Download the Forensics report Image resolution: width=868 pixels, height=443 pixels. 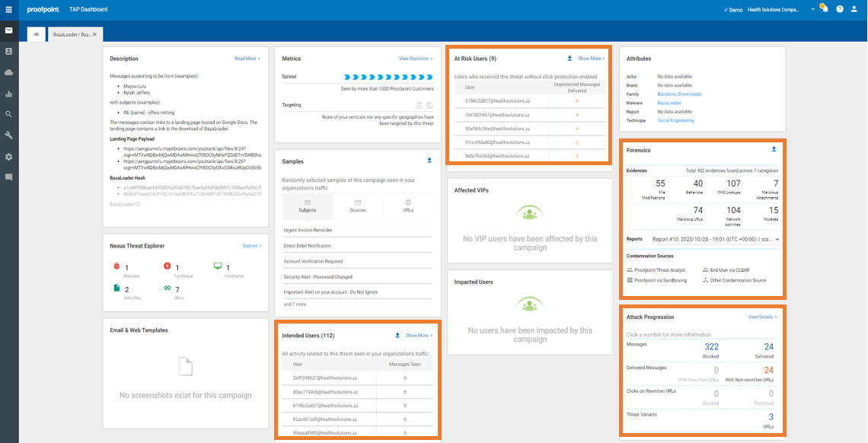point(774,149)
